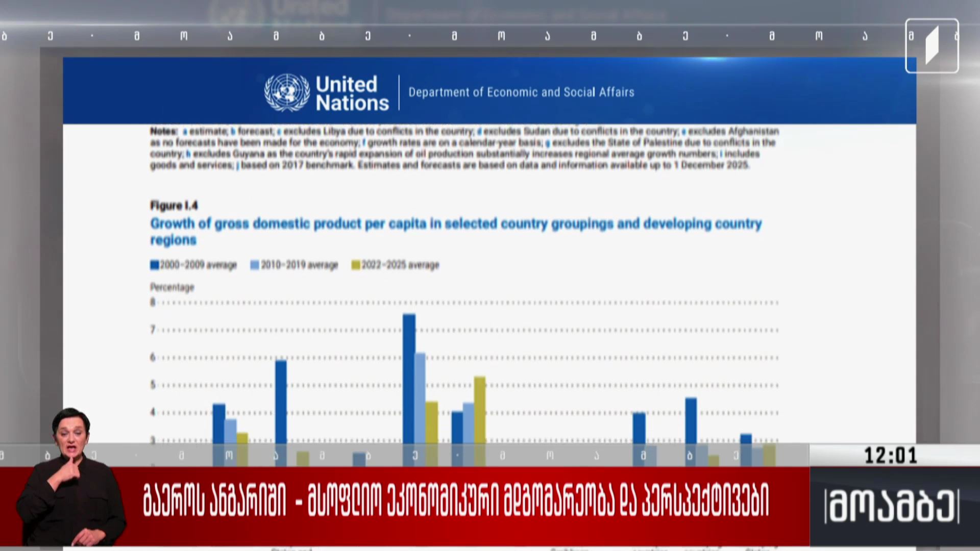Click the channel logo in top-right corner

click(932, 46)
